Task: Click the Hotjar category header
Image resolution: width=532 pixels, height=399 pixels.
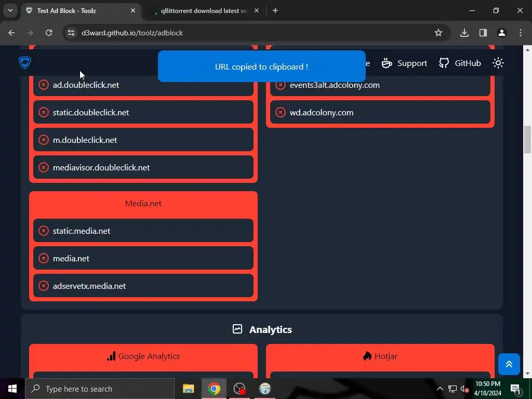Action: [x=380, y=356]
